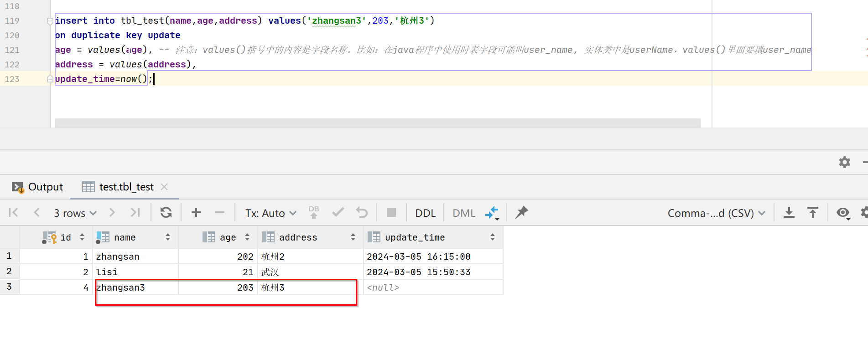
Task: Click the editor horizontal scrollbar
Action: tap(377, 123)
